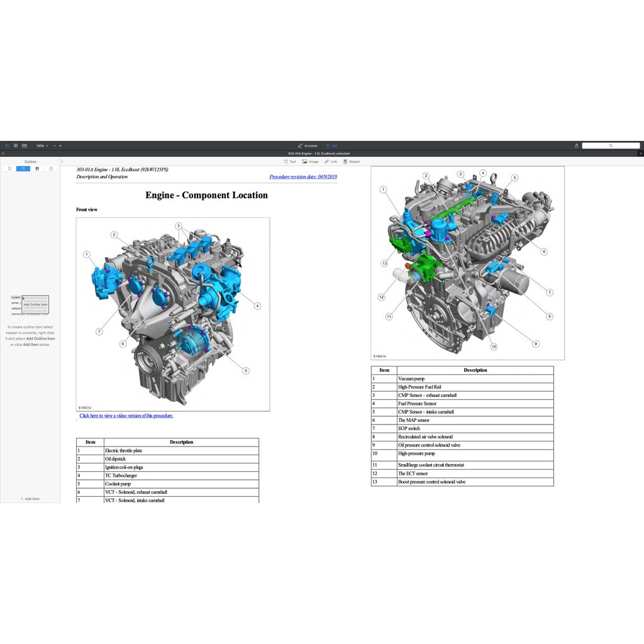Select the Image editing tool
The image size is (644, 644).
[x=310, y=162]
